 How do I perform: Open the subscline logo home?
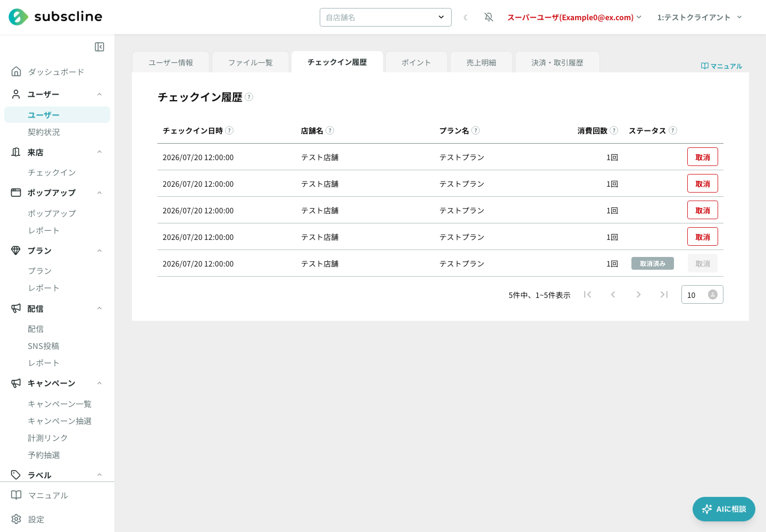coord(55,17)
